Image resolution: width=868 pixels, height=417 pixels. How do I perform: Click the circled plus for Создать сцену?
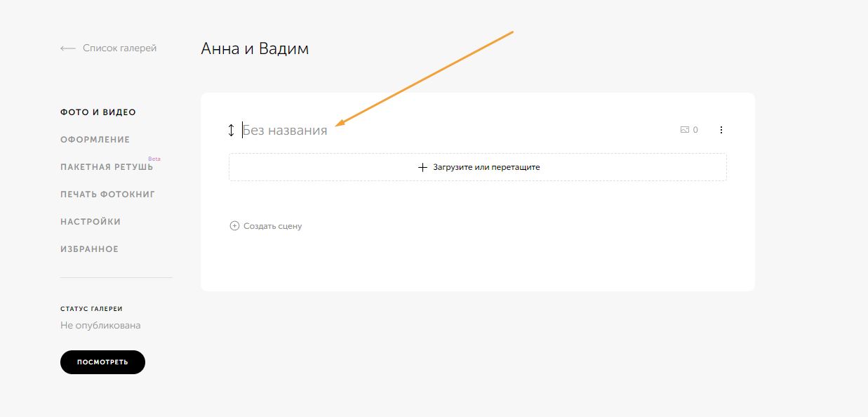click(234, 226)
